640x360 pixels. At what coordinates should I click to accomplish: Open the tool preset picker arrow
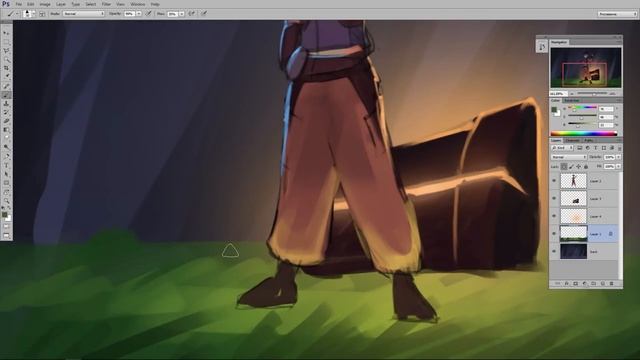click(x=18, y=13)
